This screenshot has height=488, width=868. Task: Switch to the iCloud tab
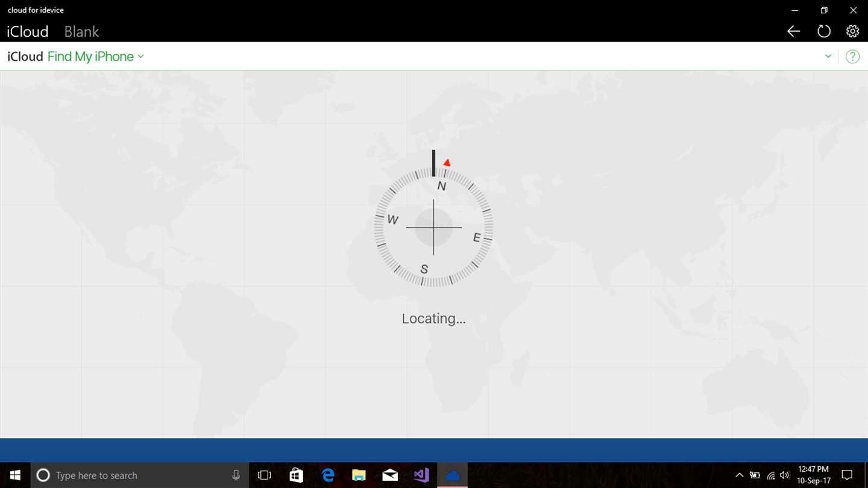[28, 31]
